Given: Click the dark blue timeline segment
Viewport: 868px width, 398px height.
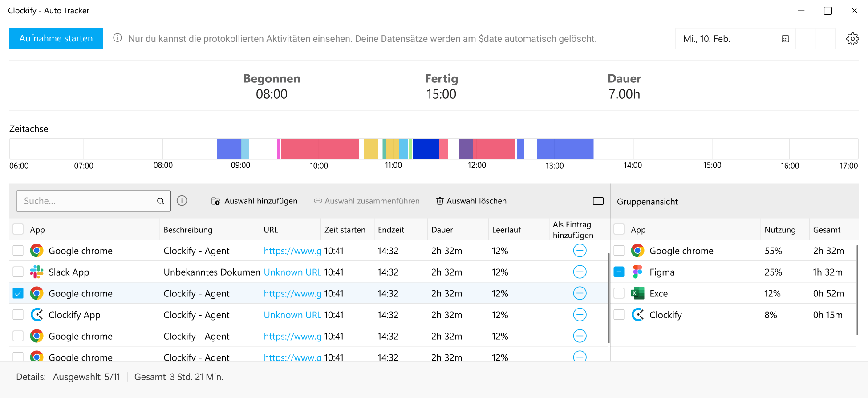Looking at the screenshot, I should point(426,149).
